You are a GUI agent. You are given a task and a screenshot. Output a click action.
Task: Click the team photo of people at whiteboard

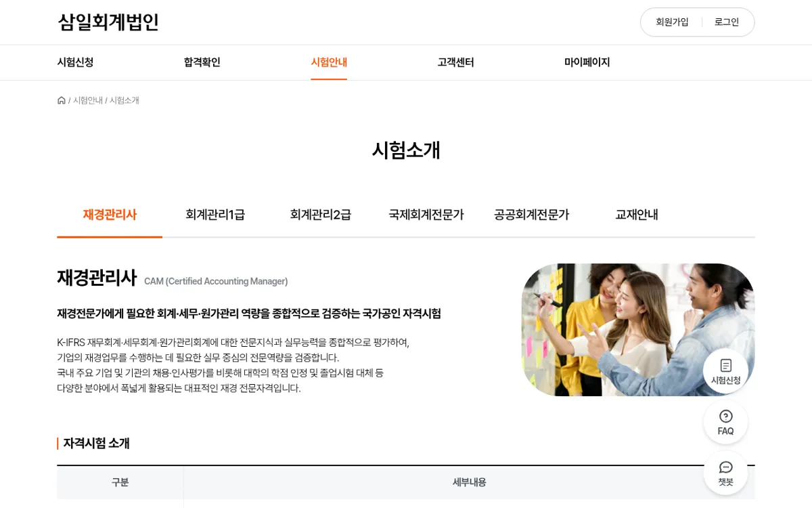click(x=638, y=330)
